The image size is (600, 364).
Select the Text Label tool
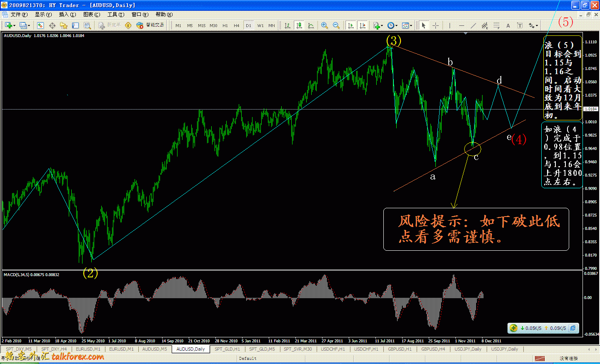[520, 25]
